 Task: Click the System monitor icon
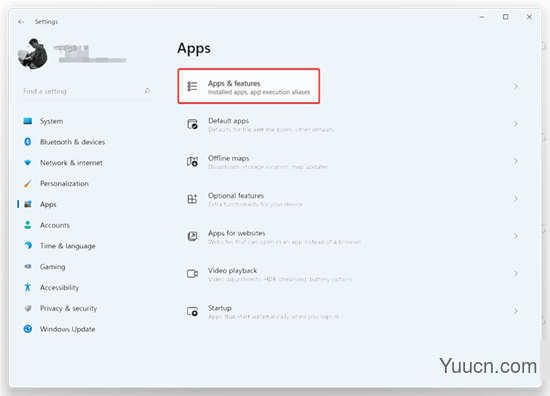(28, 121)
